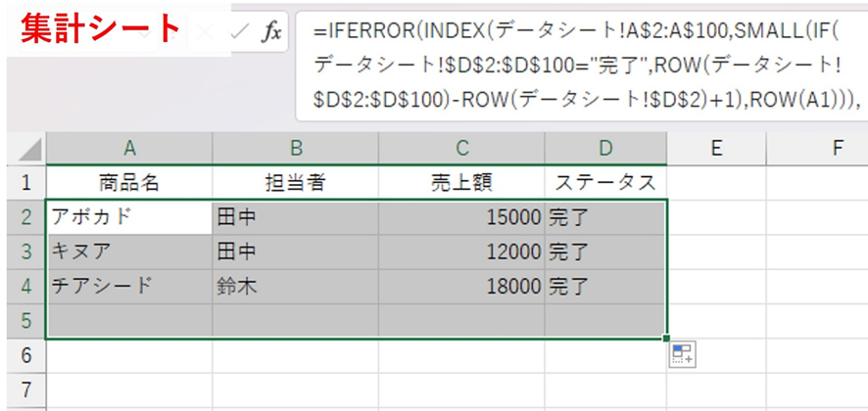Click the 売上額 header cell

click(x=461, y=182)
